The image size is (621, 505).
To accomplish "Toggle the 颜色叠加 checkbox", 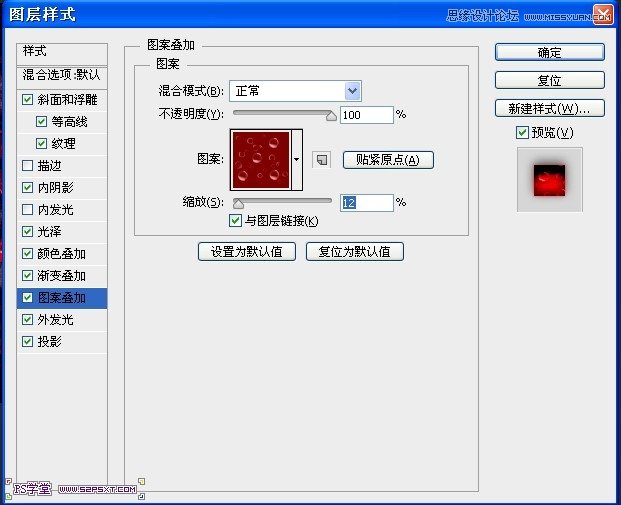I will [x=27, y=253].
